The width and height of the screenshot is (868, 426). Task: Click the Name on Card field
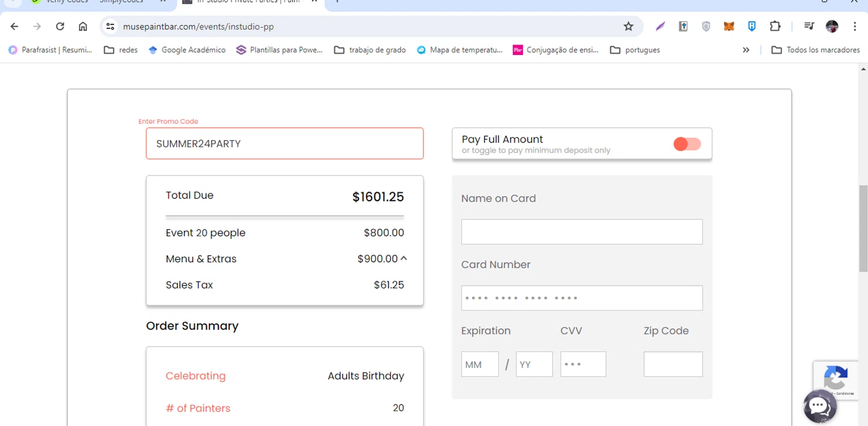tap(582, 232)
